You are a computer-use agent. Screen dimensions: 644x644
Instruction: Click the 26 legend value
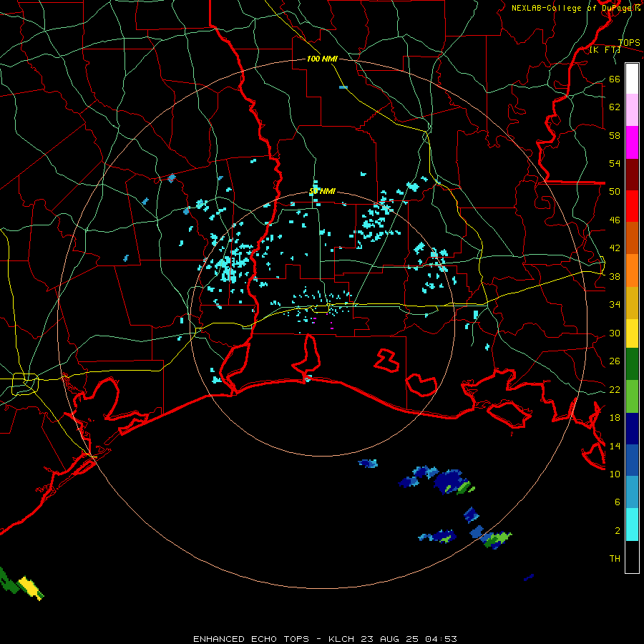coord(615,361)
